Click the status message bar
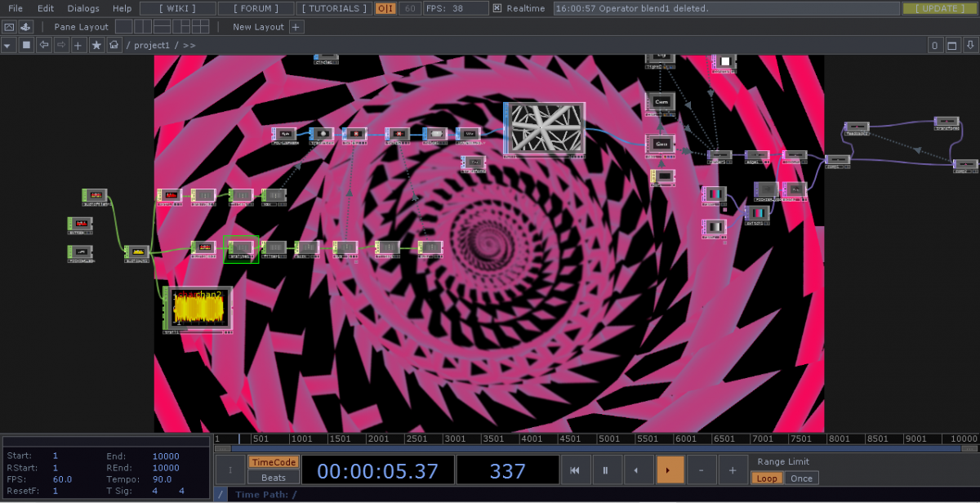 pyautogui.click(x=725, y=8)
